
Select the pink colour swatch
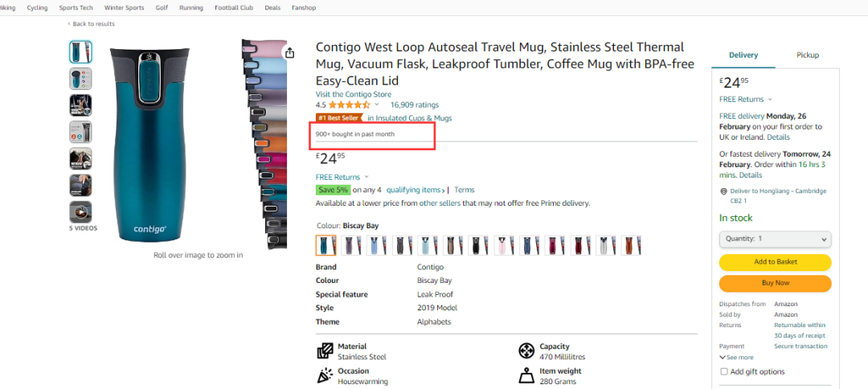click(x=504, y=245)
